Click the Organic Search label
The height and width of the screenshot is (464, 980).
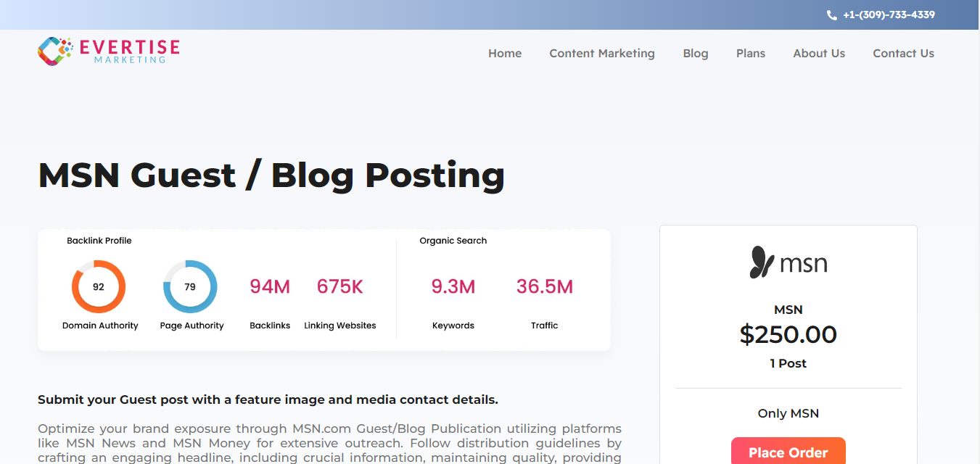(x=453, y=241)
